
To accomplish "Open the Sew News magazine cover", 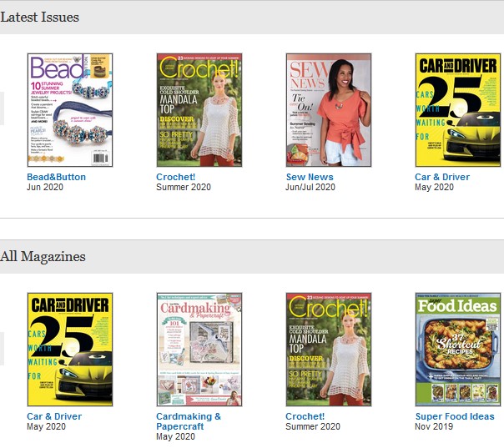I will click(329, 110).
